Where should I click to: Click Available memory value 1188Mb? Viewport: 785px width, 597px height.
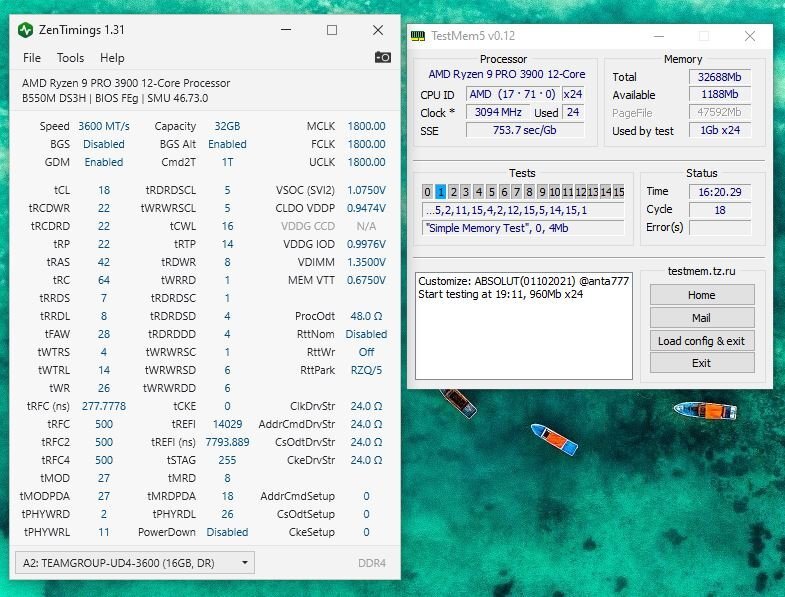[x=720, y=94]
